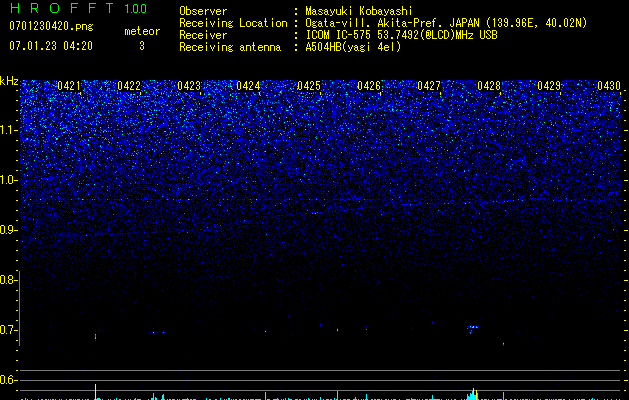Click the meteor label
This screenshot has width=629, height=400.
142,31
